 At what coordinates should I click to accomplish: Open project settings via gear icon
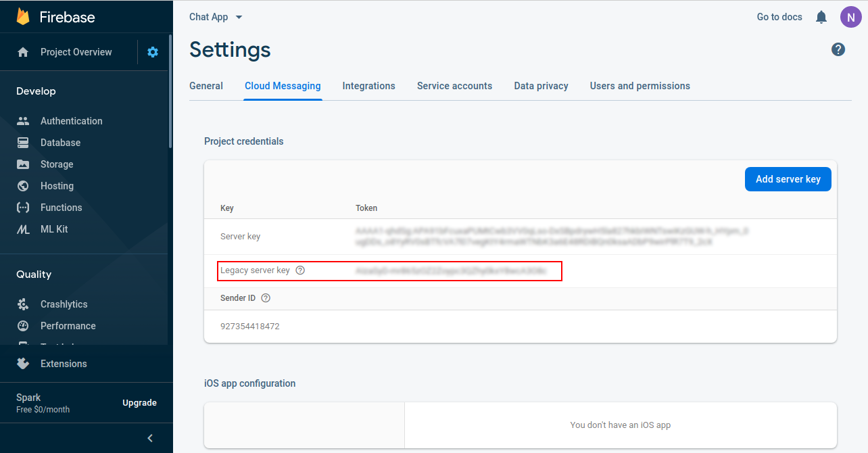tap(152, 51)
